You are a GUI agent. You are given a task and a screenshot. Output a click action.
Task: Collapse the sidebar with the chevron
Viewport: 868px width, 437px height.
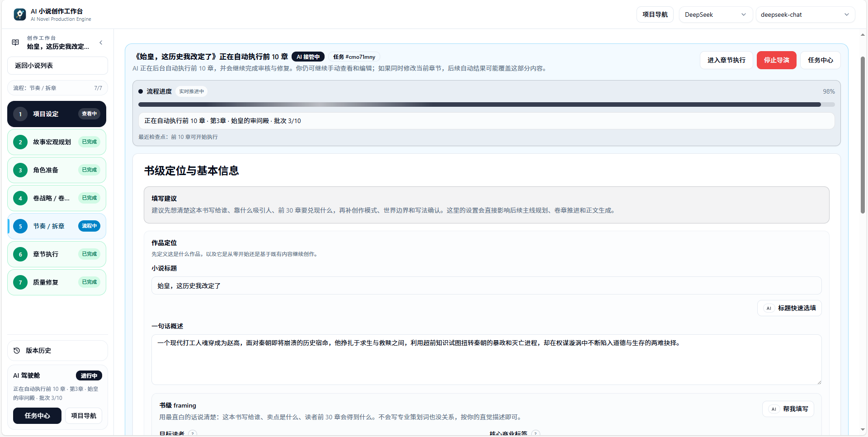(x=101, y=42)
